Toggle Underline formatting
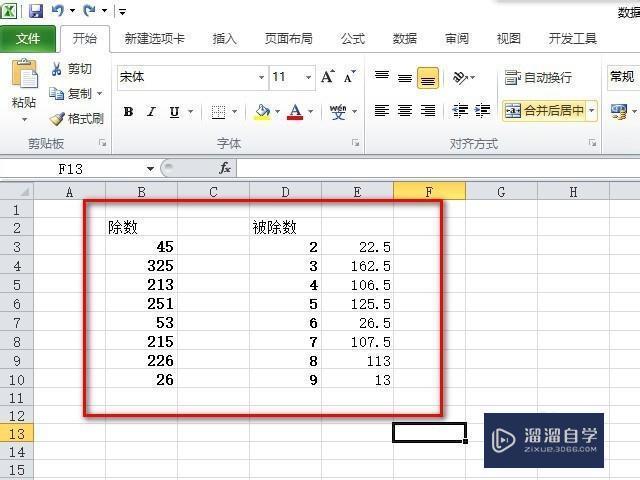The width and height of the screenshot is (640, 480). [x=174, y=111]
